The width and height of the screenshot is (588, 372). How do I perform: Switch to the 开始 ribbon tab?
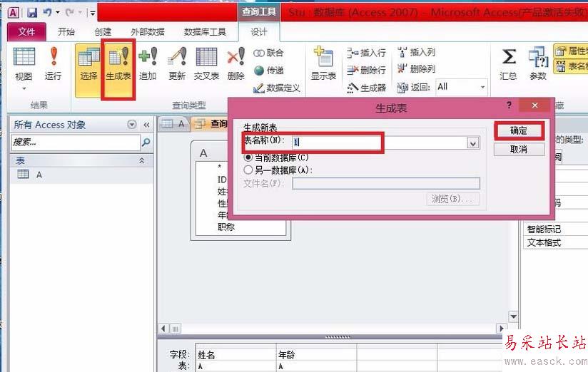click(x=66, y=32)
